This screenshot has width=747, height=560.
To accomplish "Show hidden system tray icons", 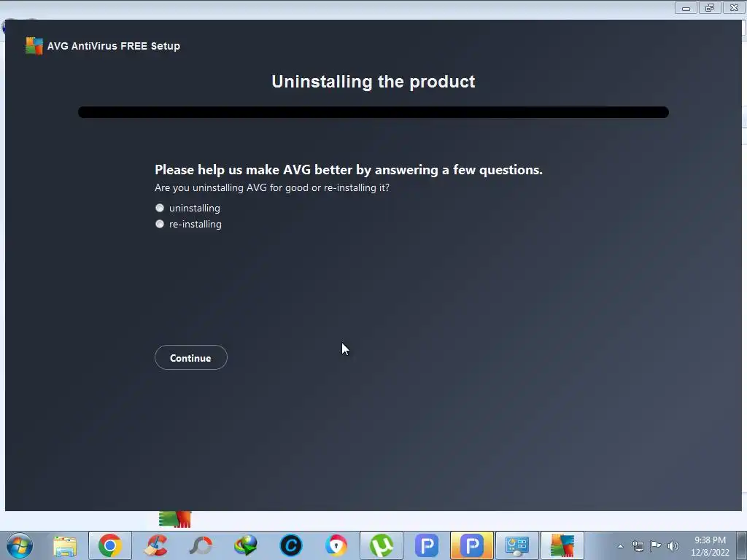I will coord(620,546).
